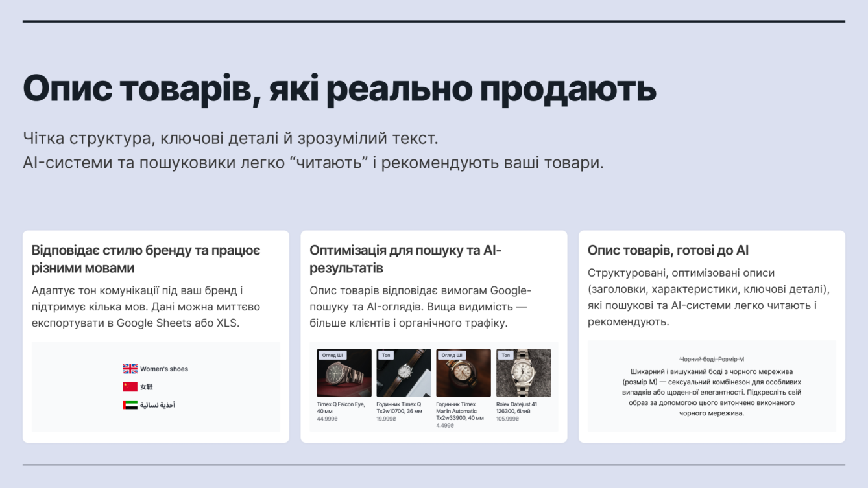Click the 'Rolex Datejust 41 126300, білий' title
Screen dimensions: 868x488
tap(517, 408)
